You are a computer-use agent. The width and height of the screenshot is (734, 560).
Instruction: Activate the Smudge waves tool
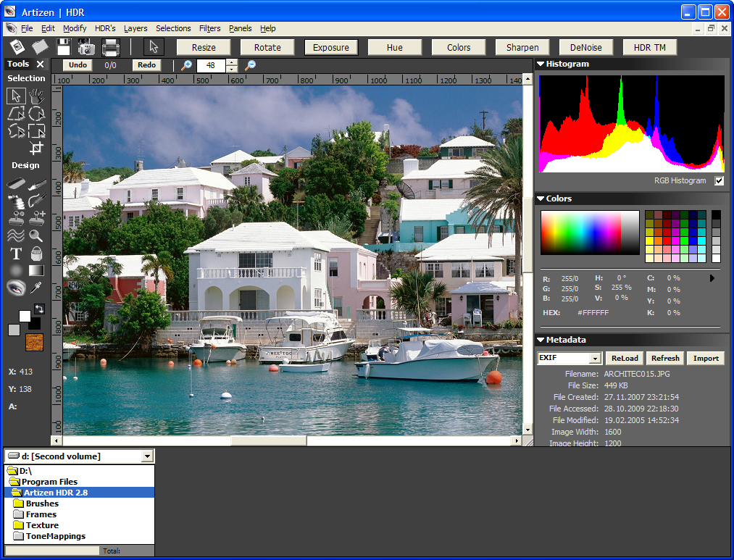(16, 235)
